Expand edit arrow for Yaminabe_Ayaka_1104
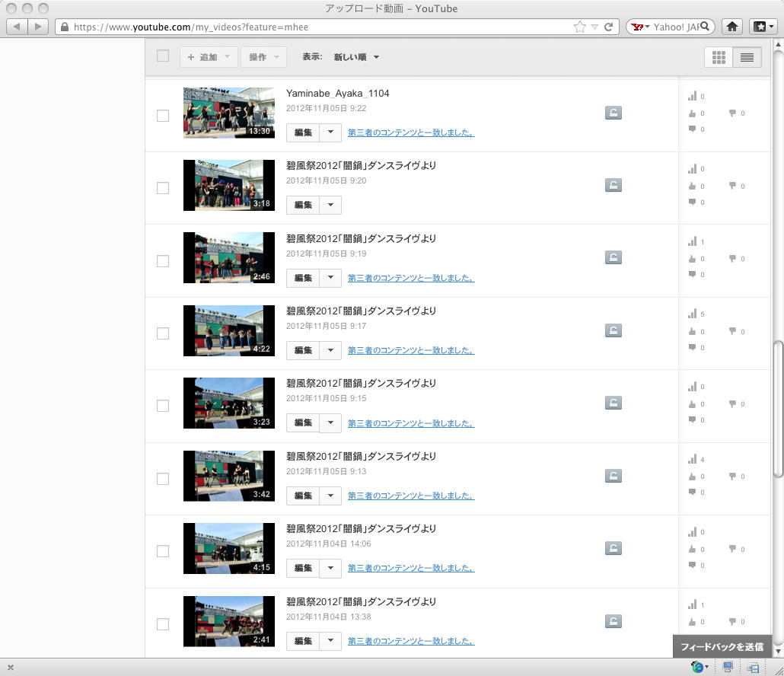Image resolution: width=784 pixels, height=676 pixels. [x=330, y=132]
